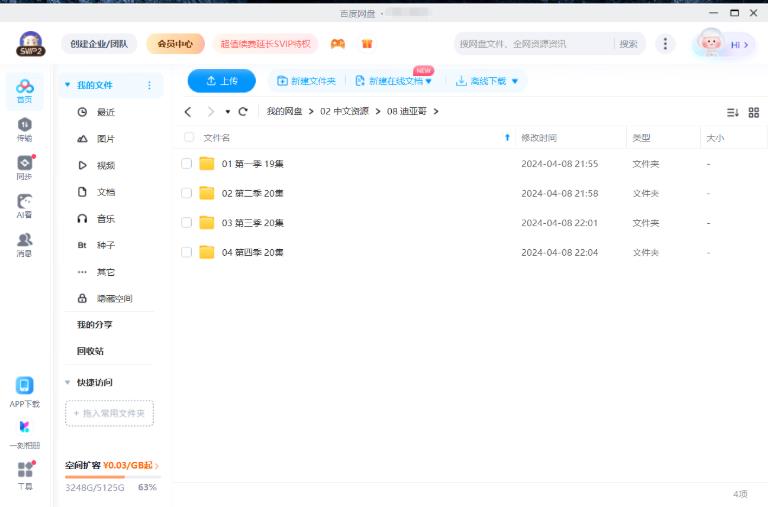Click the 新建文件夹 button

[x=307, y=81]
